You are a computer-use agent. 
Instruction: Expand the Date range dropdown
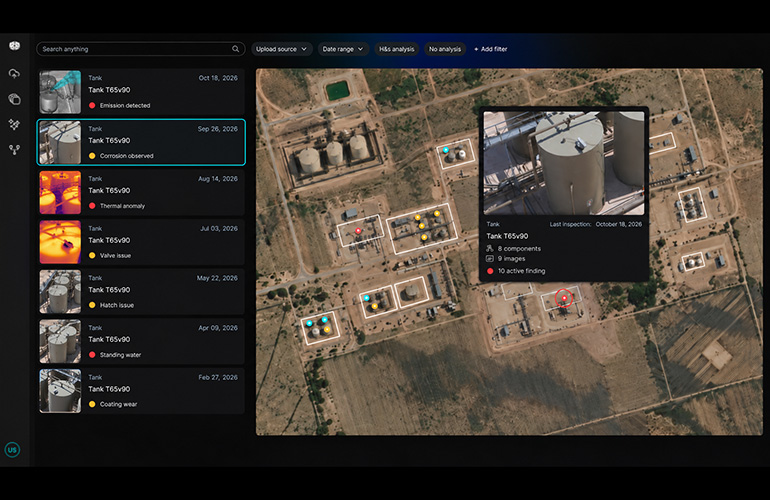pyautogui.click(x=343, y=49)
